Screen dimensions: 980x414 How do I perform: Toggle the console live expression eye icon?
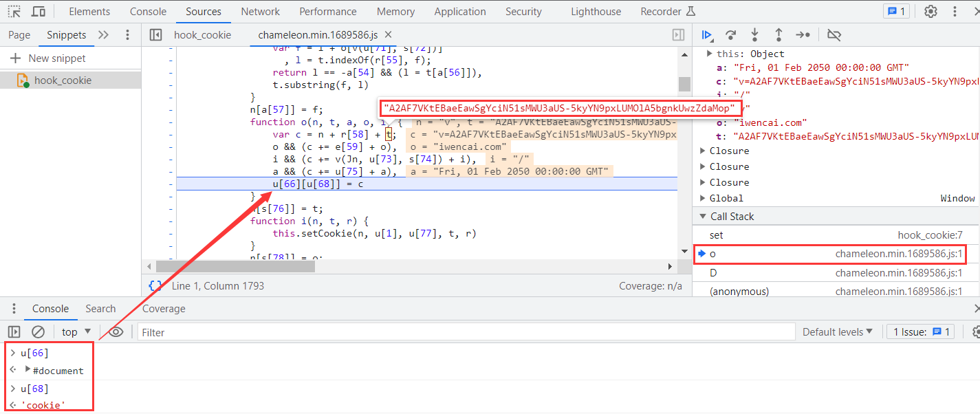116,332
